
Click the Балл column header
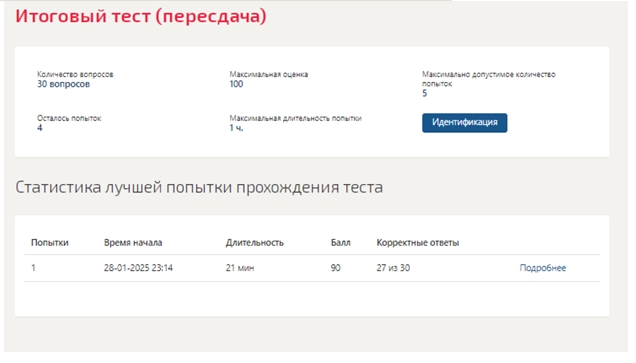[x=341, y=243]
